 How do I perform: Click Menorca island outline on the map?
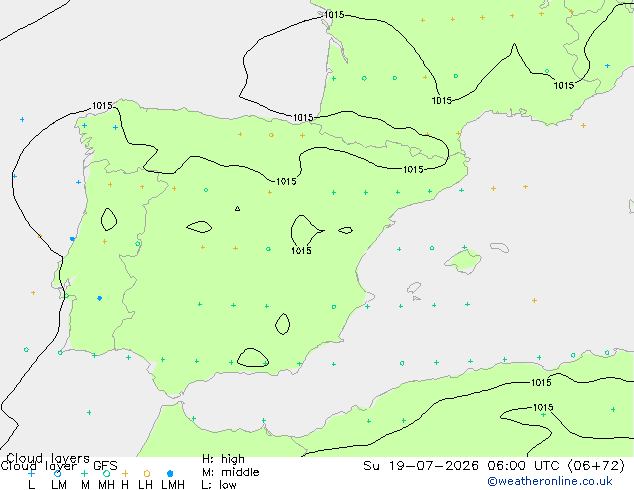[499, 247]
